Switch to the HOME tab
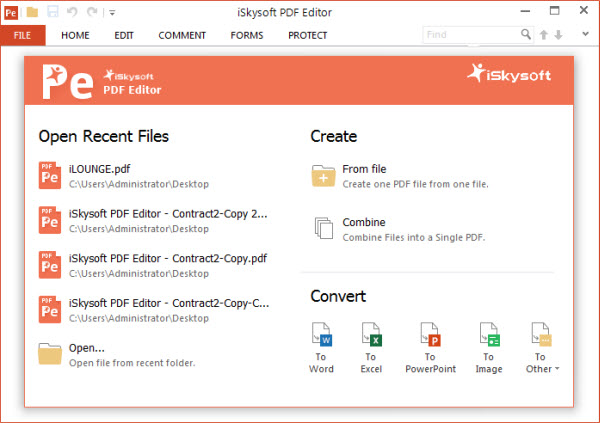Image resolution: width=600 pixels, height=423 pixels. (x=75, y=35)
